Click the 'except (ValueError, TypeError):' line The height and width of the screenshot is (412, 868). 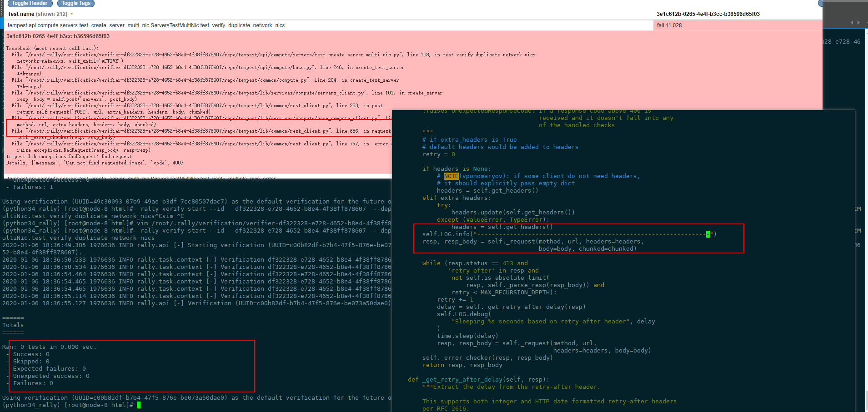493,219
